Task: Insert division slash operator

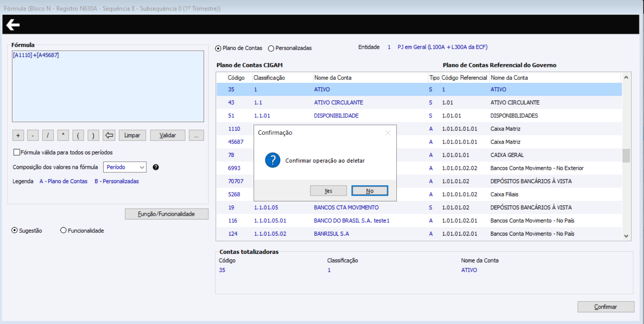Action: [x=48, y=135]
